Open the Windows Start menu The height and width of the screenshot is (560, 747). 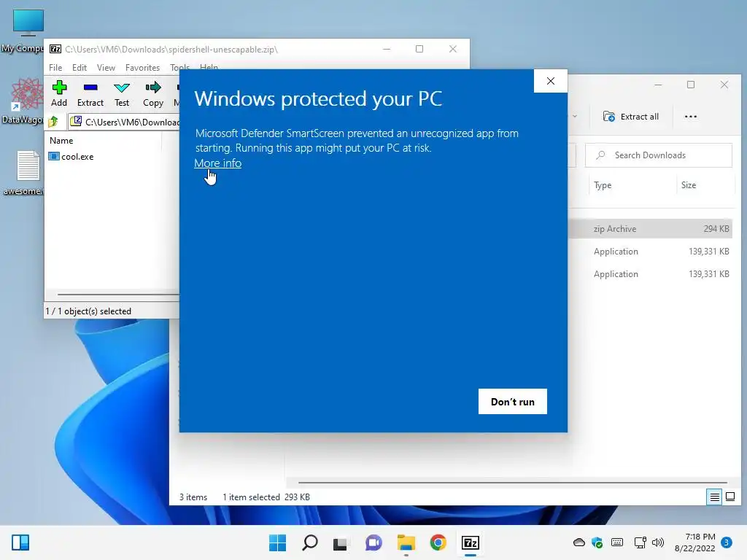click(x=278, y=542)
